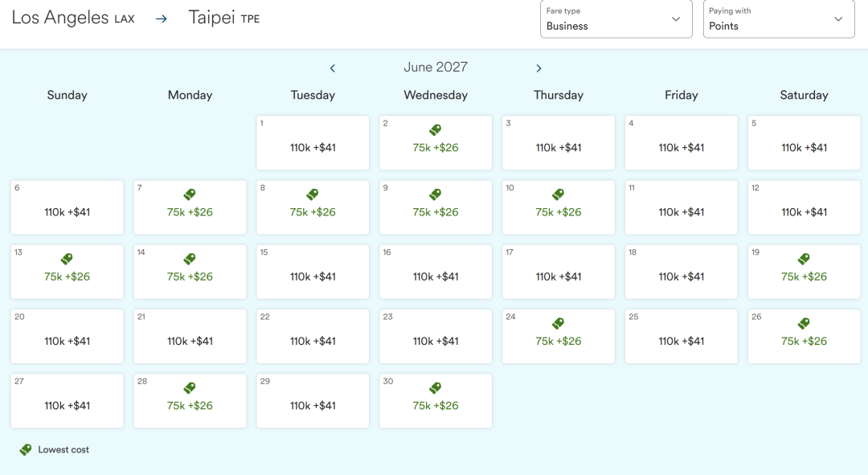Select Sunday June 20 date cell
The width and height of the screenshot is (868, 475).
[67, 336]
